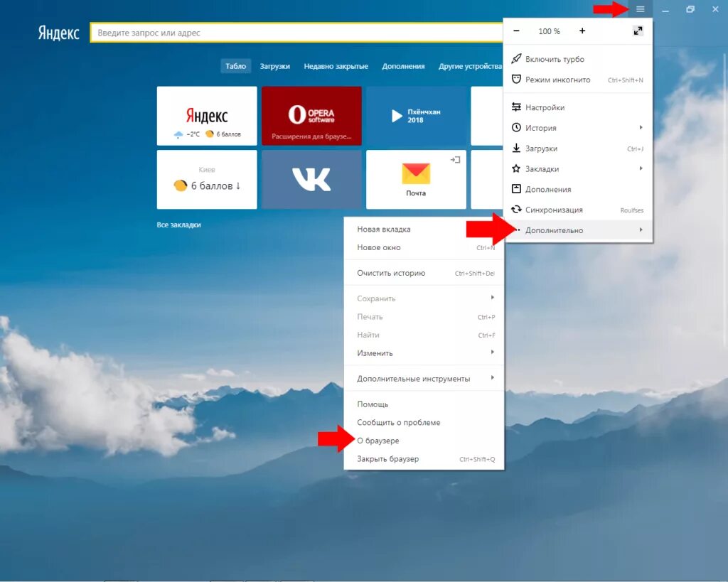The height and width of the screenshot is (582, 728).
Task: Switch to the Дополнения tab
Action: [403, 66]
